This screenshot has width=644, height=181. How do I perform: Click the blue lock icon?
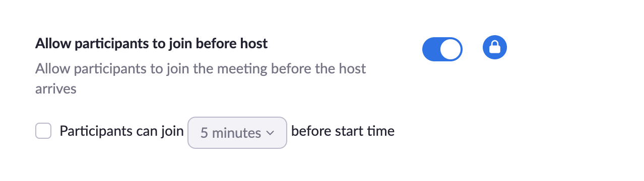click(495, 48)
